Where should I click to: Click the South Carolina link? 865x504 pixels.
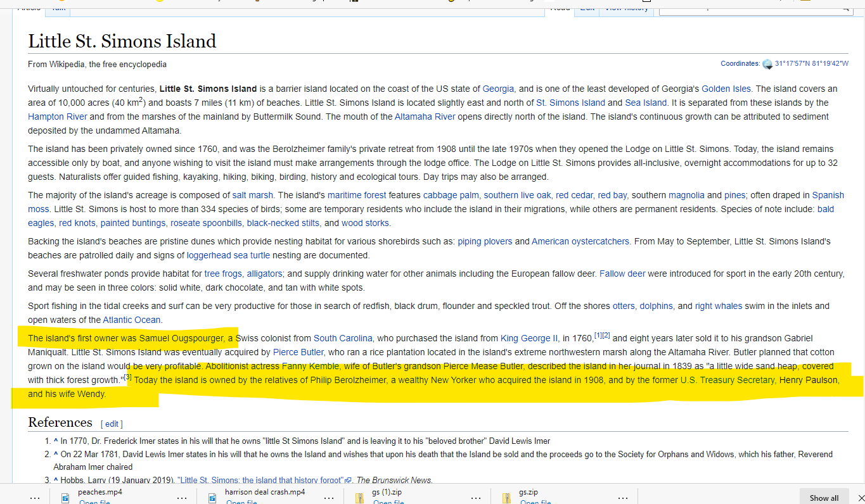point(343,338)
